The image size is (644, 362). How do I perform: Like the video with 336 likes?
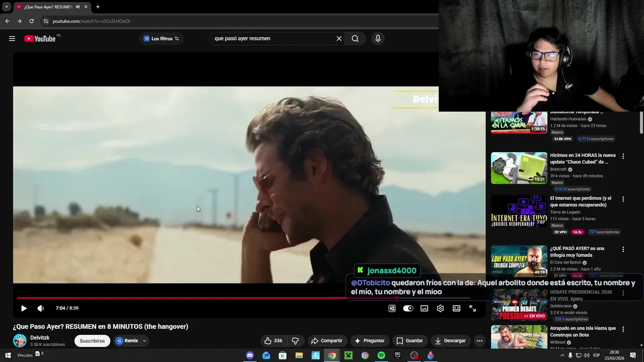(273, 340)
